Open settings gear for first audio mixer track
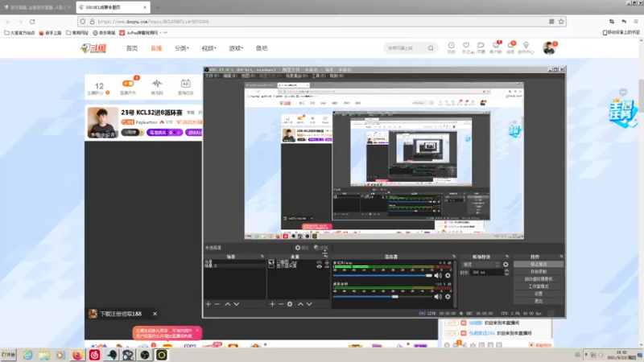 (x=448, y=275)
